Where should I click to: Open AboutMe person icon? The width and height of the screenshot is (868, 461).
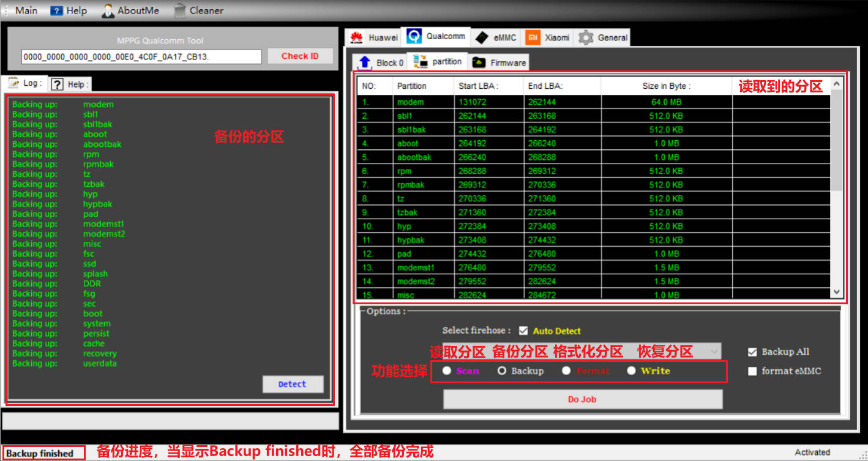(x=108, y=10)
